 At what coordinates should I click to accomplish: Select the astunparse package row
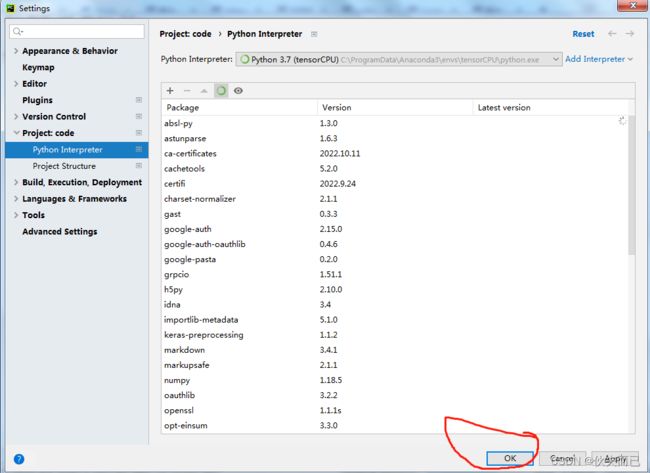(395, 138)
